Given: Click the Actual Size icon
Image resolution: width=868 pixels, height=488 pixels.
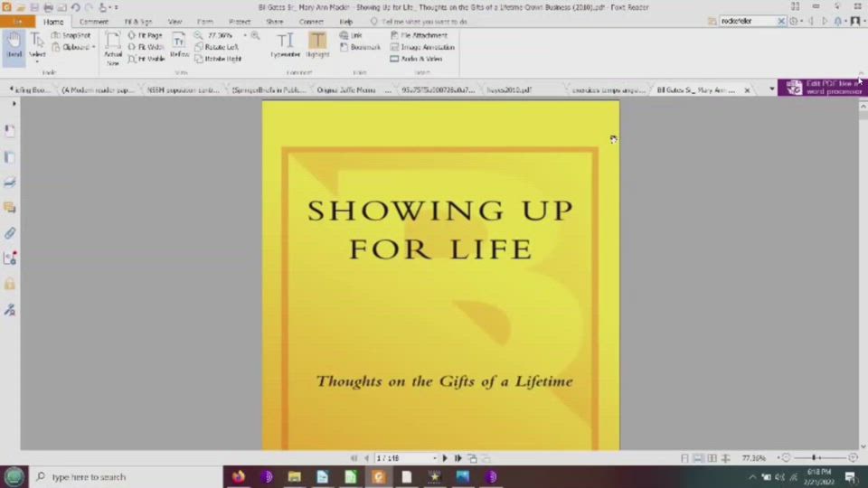Looking at the screenshot, I should (113, 47).
